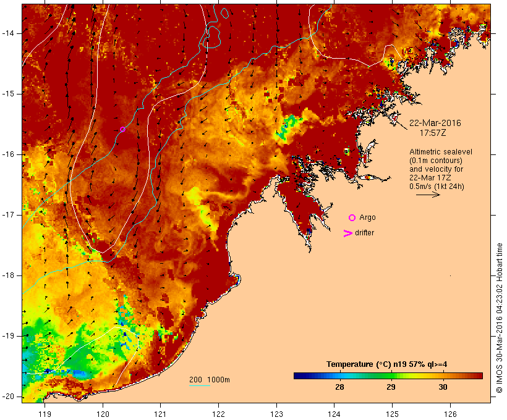507x420 pixels.
Task: Click the 119 longitude axis label
Action: click(x=45, y=414)
